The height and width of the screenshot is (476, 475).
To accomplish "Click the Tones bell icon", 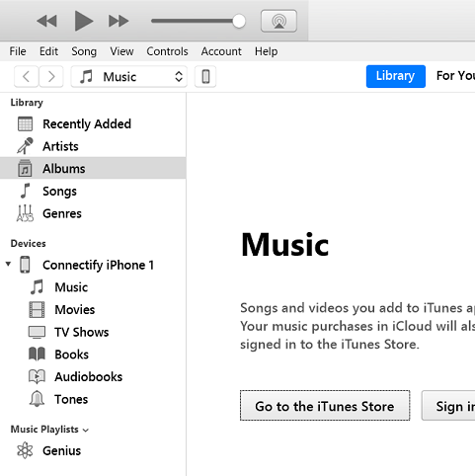I will [37, 399].
